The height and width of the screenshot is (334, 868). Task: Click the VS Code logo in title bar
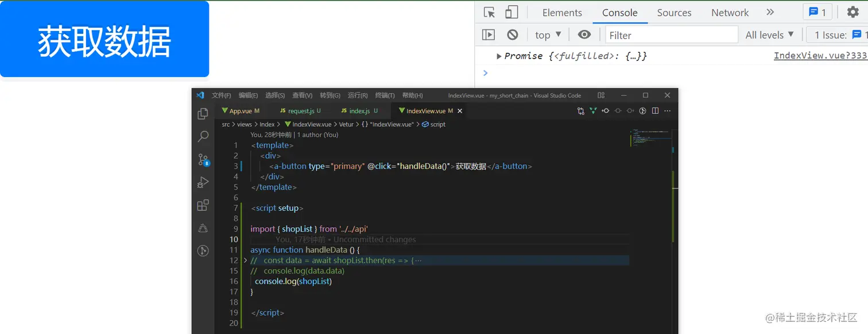point(200,95)
